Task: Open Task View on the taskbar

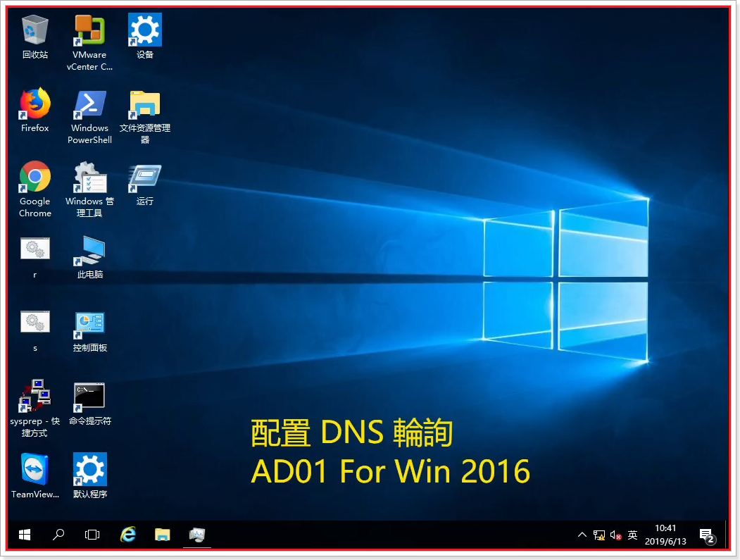Action: [92, 535]
